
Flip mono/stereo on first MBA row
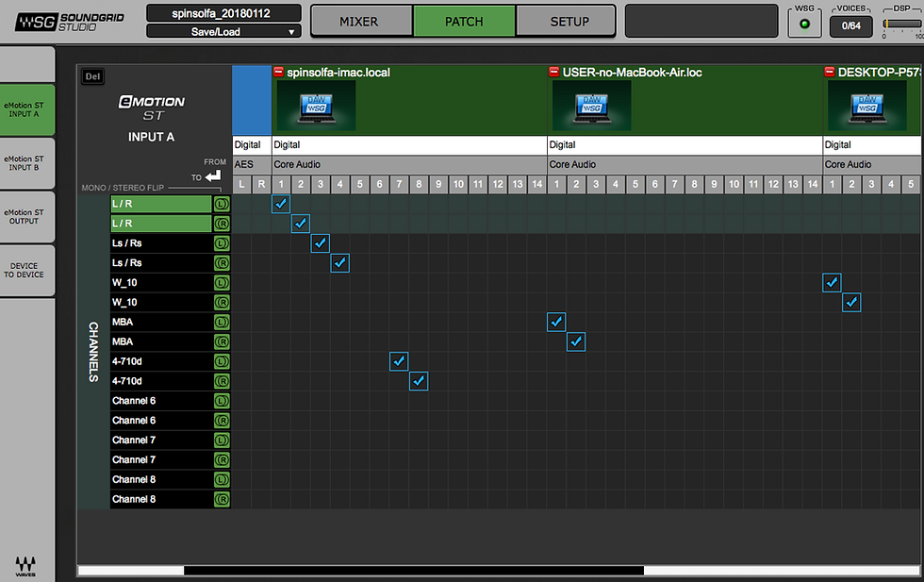pyautogui.click(x=222, y=322)
